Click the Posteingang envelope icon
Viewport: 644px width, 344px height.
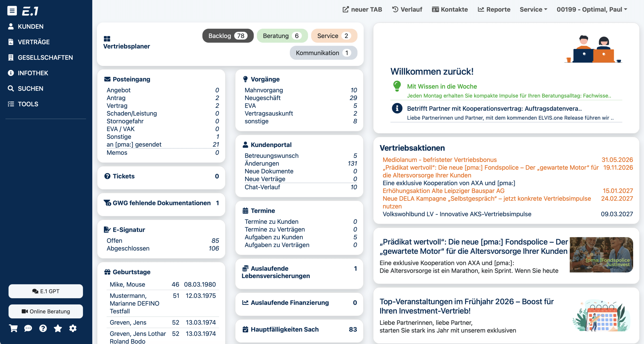107,79
